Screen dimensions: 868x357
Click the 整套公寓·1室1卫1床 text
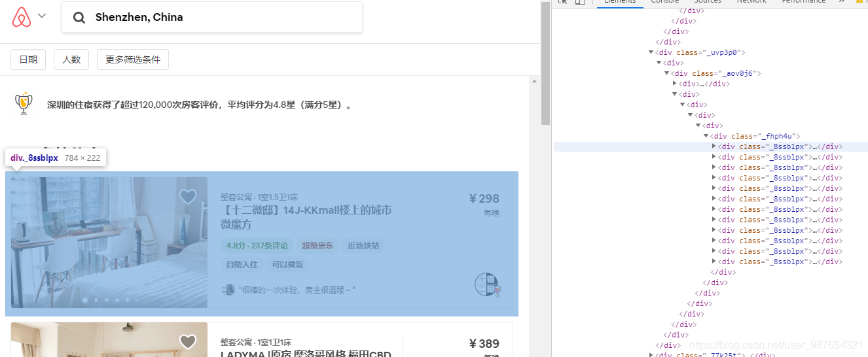click(256, 342)
